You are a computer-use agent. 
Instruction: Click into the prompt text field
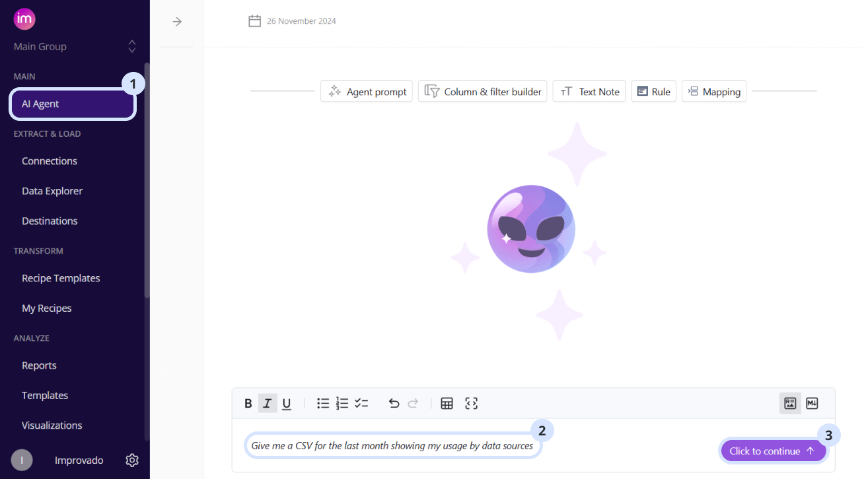[x=392, y=446]
